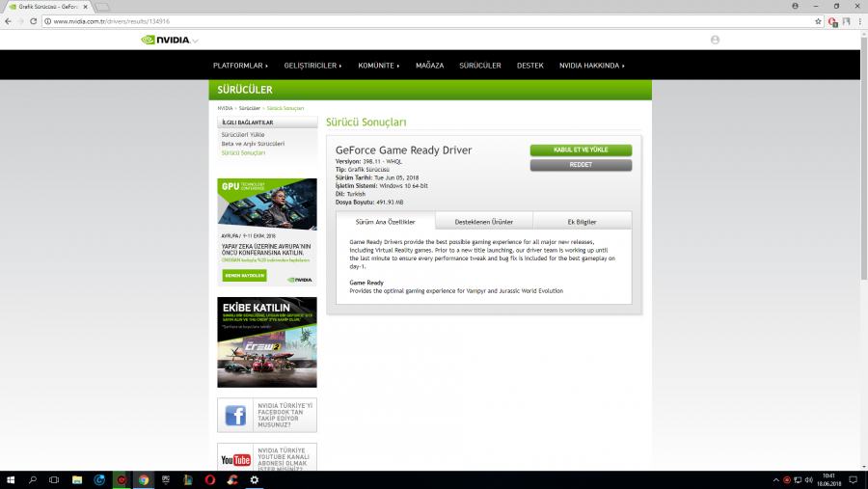
Task: Click the REDDET button
Action: (x=581, y=165)
